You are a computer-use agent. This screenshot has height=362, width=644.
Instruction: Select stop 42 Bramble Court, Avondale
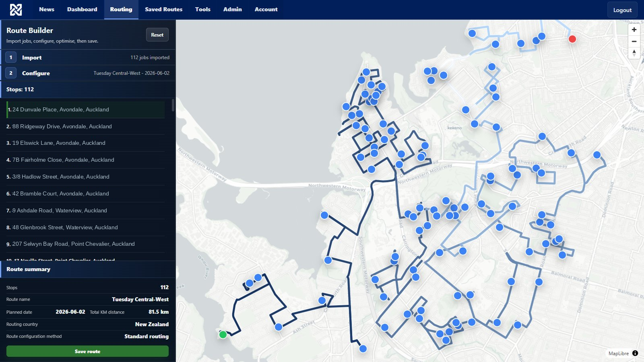[85, 193]
